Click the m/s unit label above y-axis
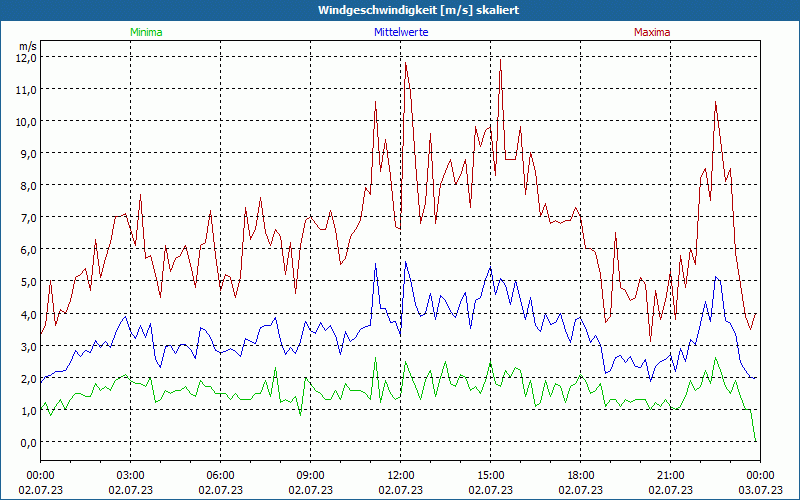 (x=27, y=46)
